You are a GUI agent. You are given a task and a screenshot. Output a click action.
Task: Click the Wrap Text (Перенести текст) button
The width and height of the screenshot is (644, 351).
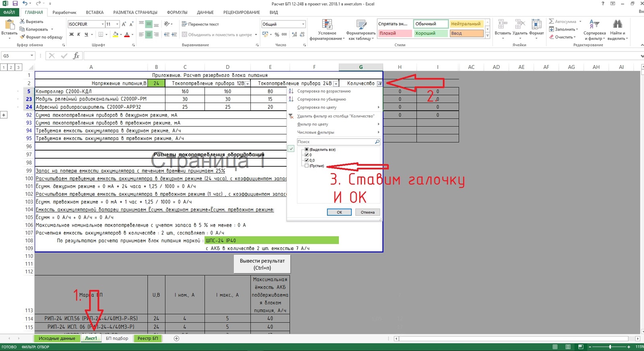(x=200, y=24)
